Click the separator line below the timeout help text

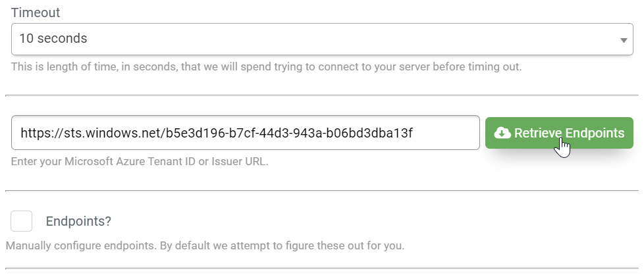[x=321, y=95]
